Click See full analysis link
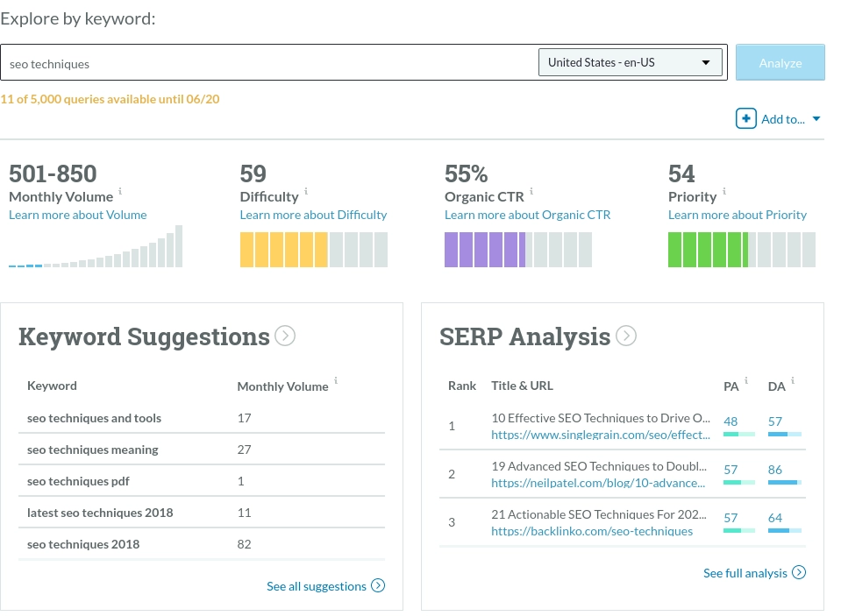 pos(745,573)
